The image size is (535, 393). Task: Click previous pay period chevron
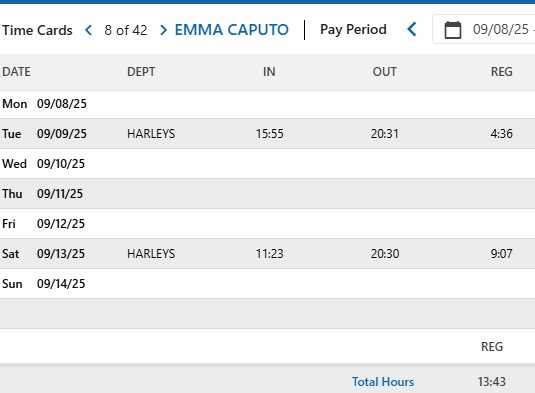click(412, 29)
